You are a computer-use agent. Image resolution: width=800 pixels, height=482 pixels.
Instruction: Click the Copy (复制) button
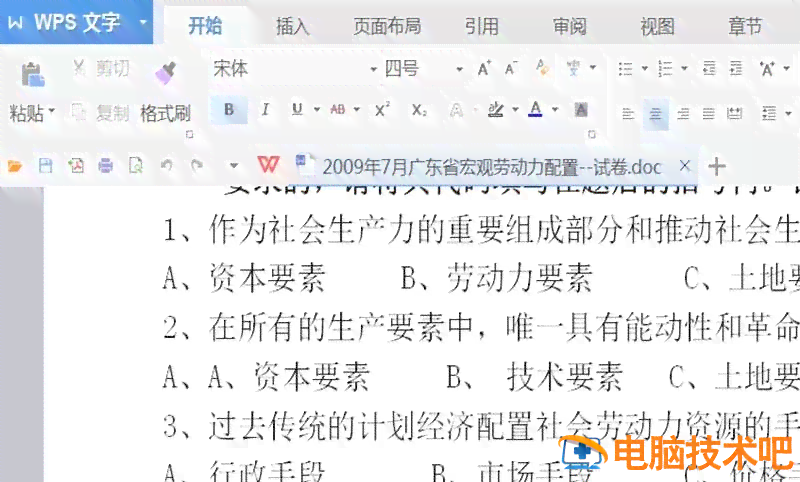pyautogui.click(x=101, y=112)
